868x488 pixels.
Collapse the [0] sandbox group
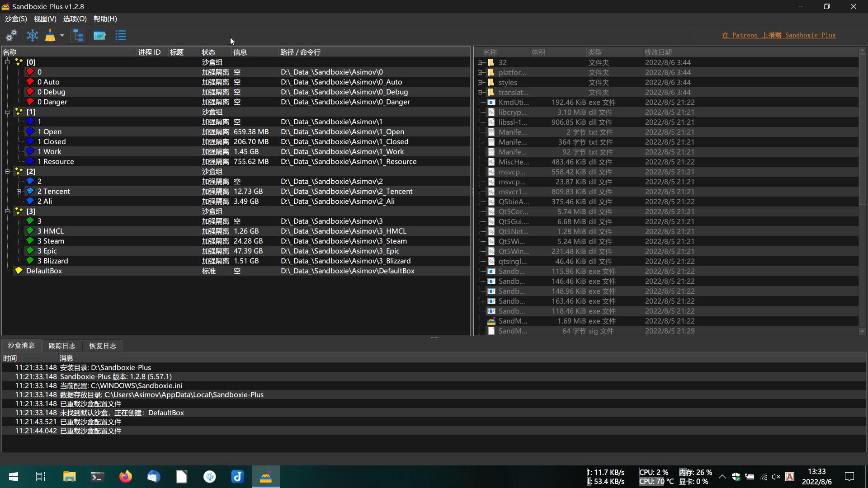(7, 62)
